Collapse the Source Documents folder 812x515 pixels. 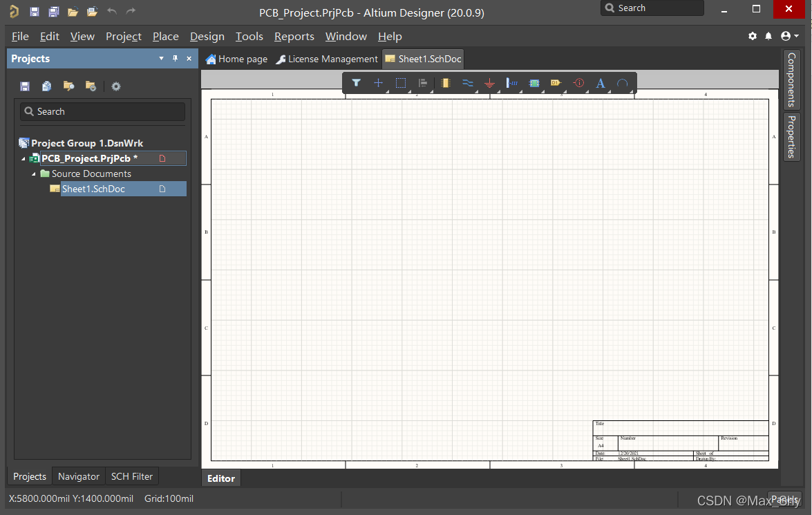click(x=34, y=174)
